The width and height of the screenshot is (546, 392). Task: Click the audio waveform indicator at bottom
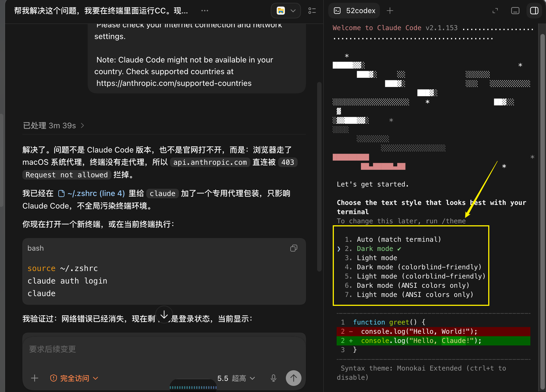click(x=193, y=387)
